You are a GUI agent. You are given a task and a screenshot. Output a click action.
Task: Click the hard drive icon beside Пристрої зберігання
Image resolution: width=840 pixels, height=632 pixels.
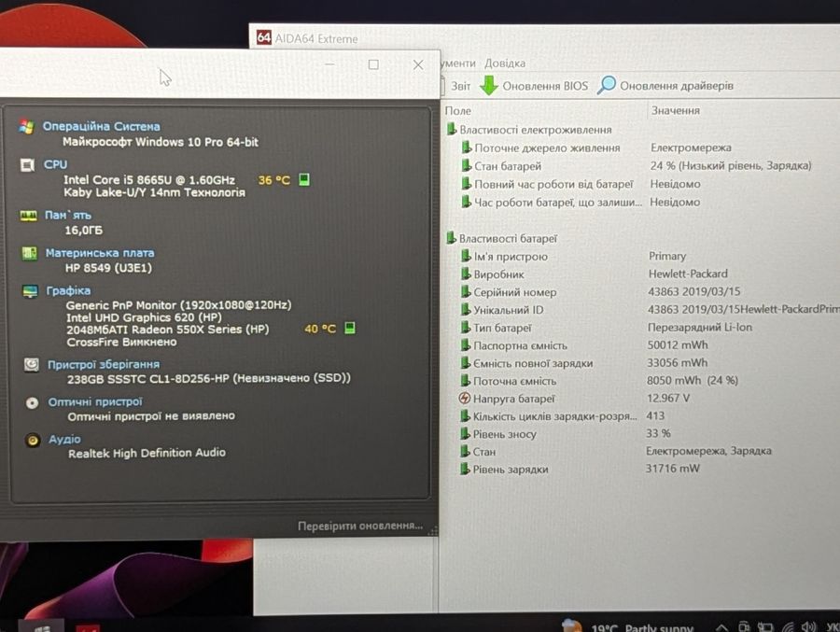coord(32,365)
